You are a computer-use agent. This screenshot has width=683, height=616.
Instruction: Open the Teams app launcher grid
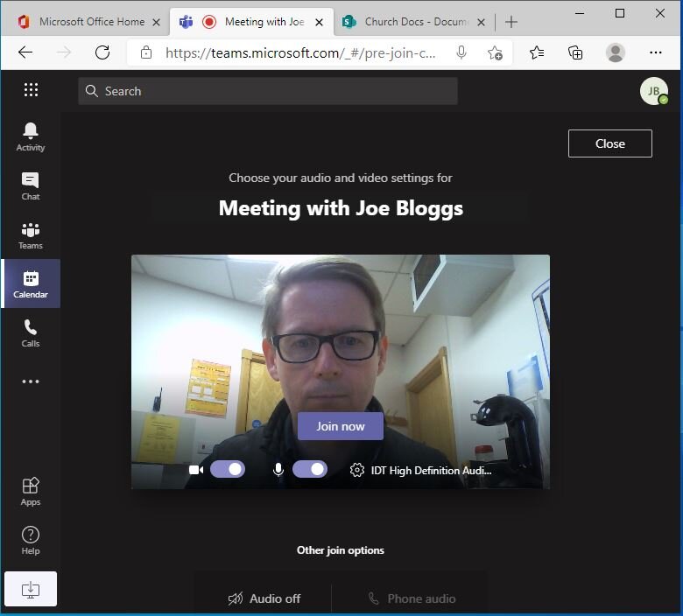coord(31,89)
